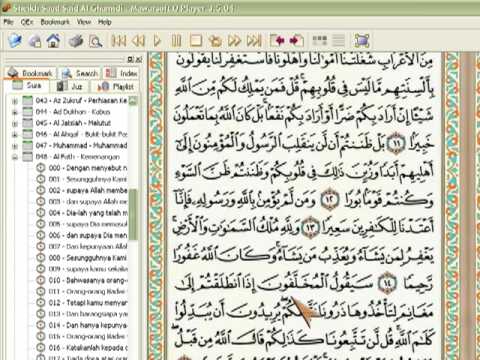The height and width of the screenshot is (360, 480).
Task: Open the File menu
Action: point(8,22)
